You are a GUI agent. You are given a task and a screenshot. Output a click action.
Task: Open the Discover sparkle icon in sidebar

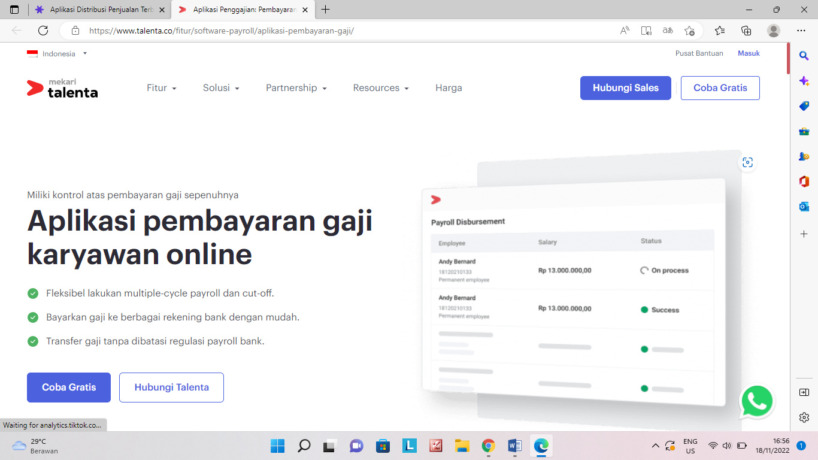point(804,81)
